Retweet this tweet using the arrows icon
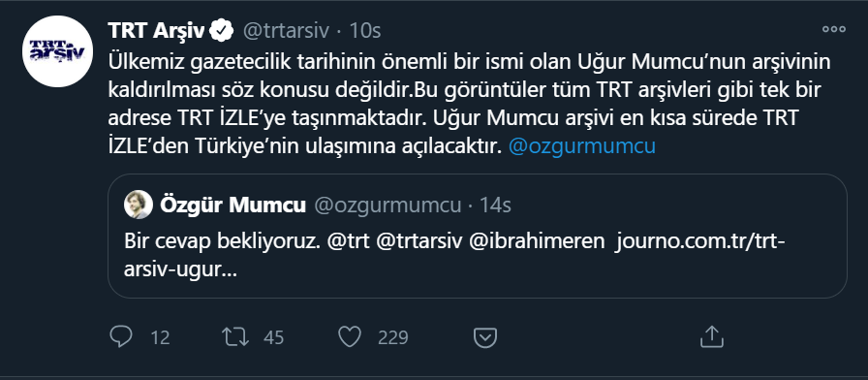 point(235,336)
